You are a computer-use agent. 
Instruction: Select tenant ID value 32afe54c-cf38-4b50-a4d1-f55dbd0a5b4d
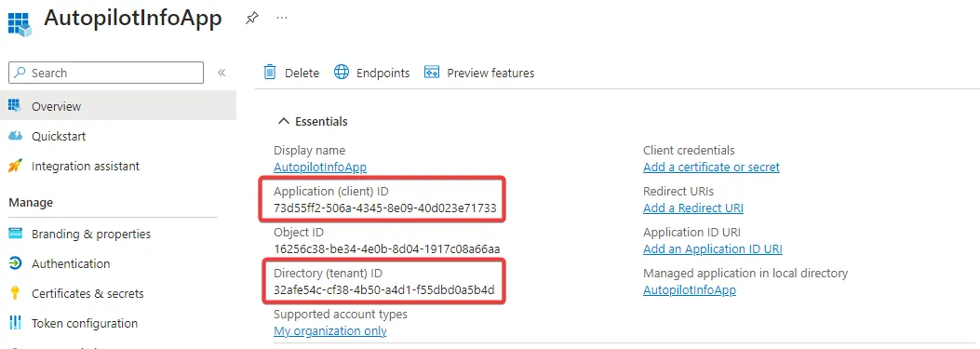384,290
